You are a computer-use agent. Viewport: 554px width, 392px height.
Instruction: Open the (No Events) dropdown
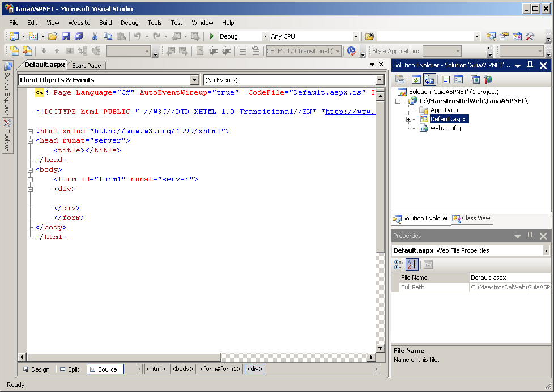[380, 80]
